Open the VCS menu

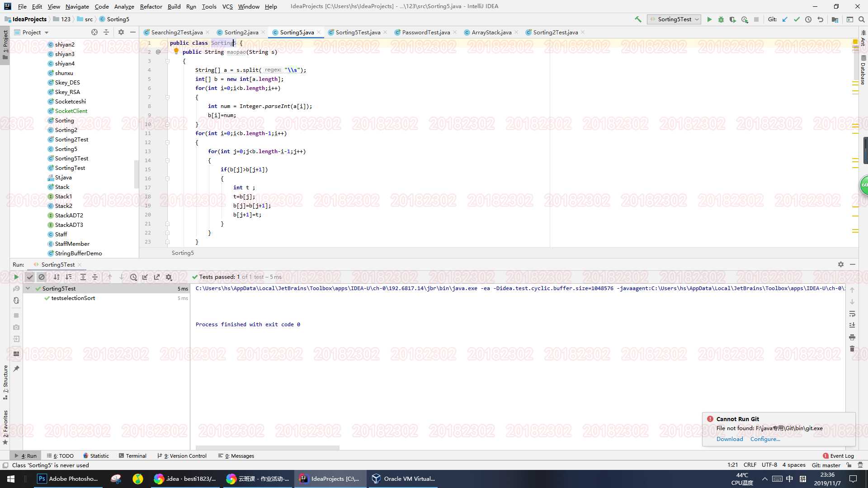(227, 6)
